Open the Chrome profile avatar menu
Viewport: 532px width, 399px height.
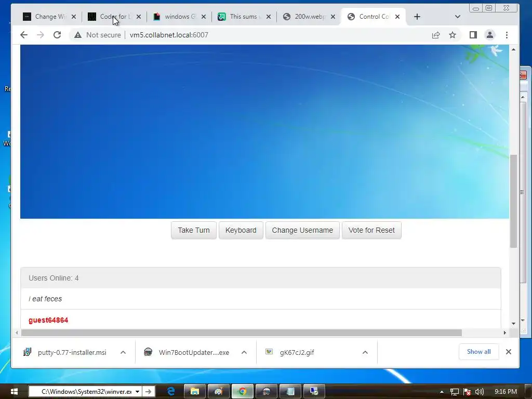(490, 35)
